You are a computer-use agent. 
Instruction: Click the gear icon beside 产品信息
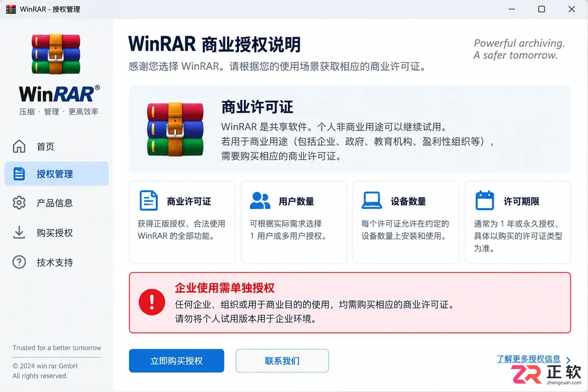point(19,203)
